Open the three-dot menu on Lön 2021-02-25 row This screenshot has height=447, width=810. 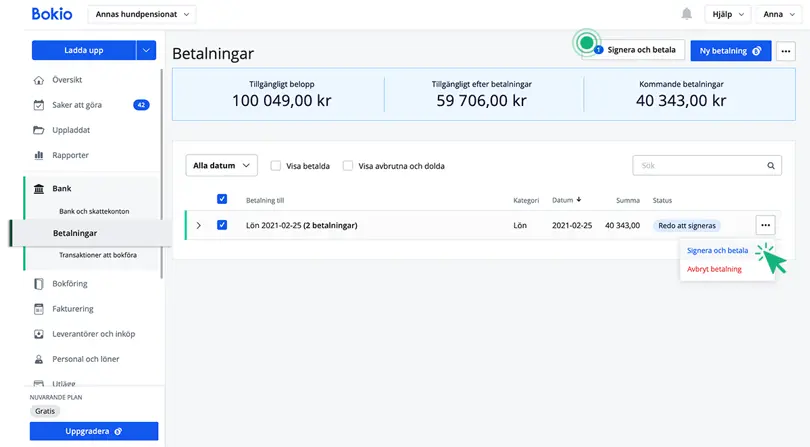pos(766,225)
